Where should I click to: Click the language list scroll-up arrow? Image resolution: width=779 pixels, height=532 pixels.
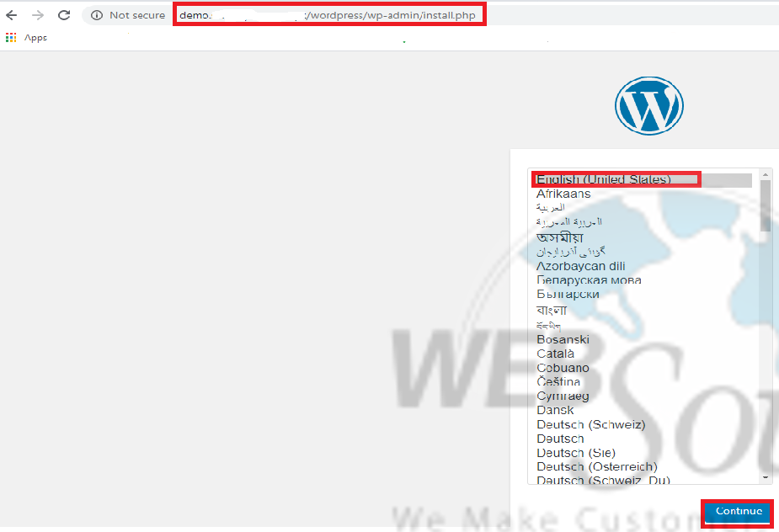tap(766, 174)
